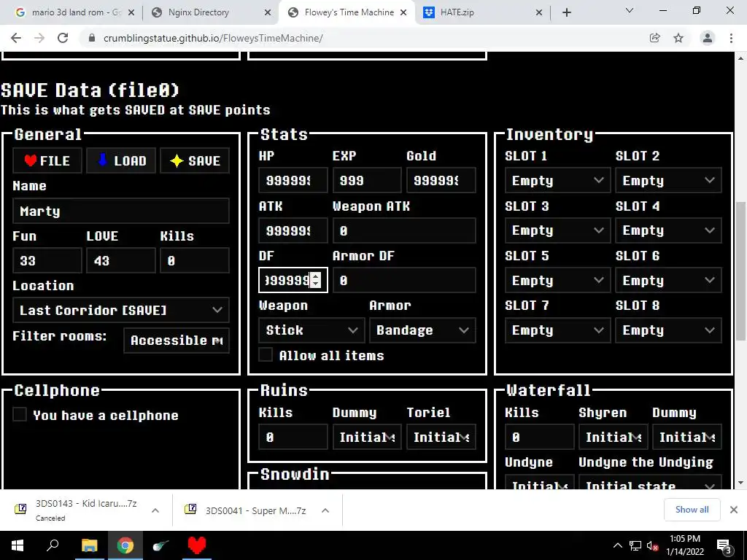Click the Ruins Kills field

click(x=293, y=437)
